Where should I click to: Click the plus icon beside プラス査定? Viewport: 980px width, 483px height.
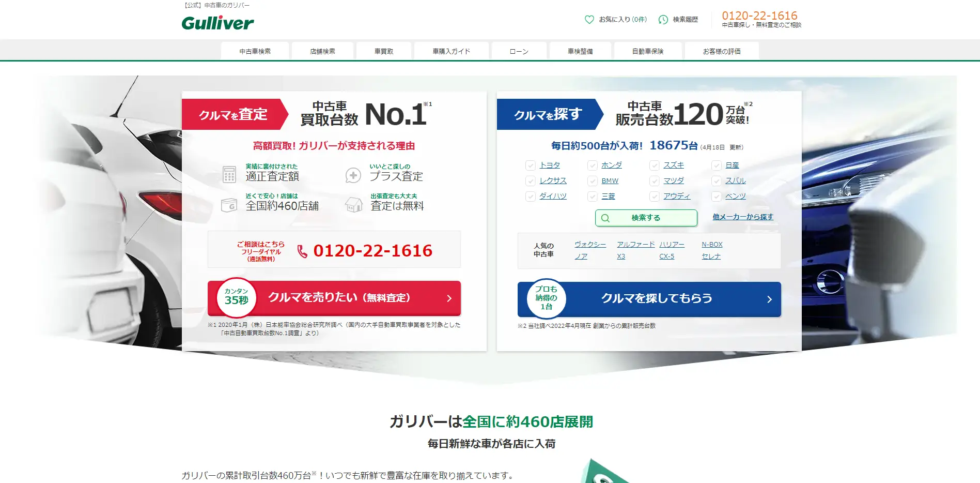point(353,175)
